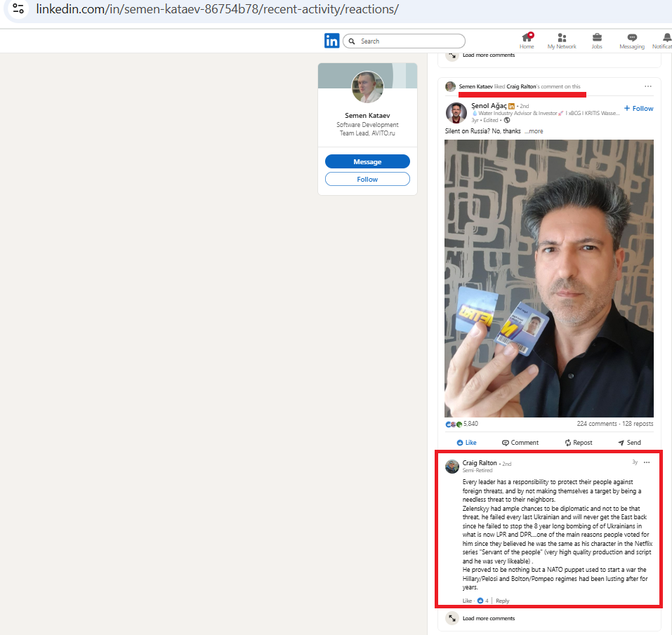Click the expand icon beside top Load more comments

click(x=452, y=55)
